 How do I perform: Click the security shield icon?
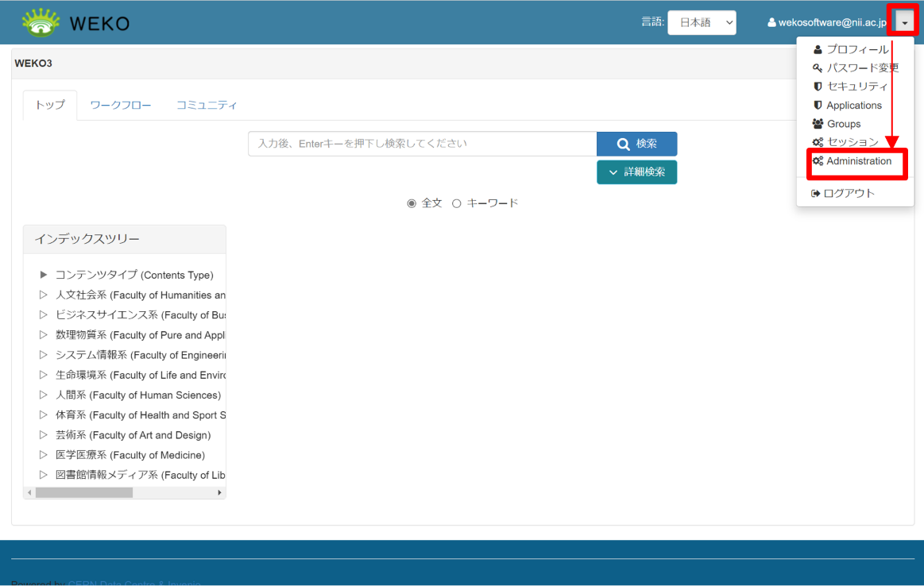(818, 87)
